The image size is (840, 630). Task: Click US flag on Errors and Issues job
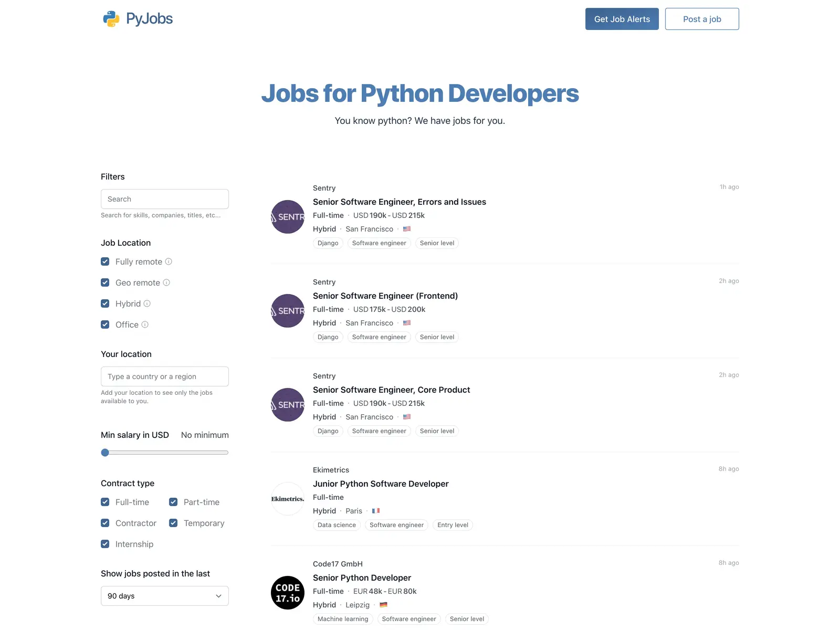407,229
